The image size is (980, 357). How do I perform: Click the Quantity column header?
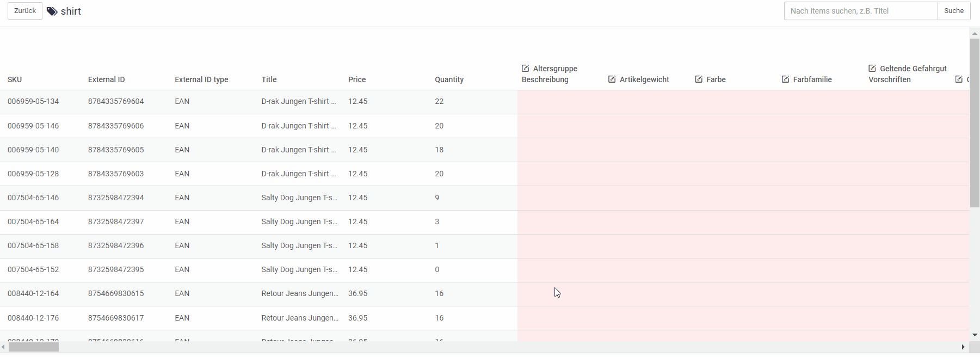(x=449, y=79)
